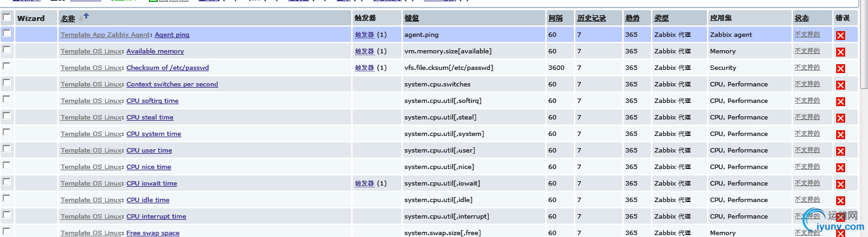Click the error icon for CPU softirq time
The width and height of the screenshot is (868, 237).
[x=840, y=102]
